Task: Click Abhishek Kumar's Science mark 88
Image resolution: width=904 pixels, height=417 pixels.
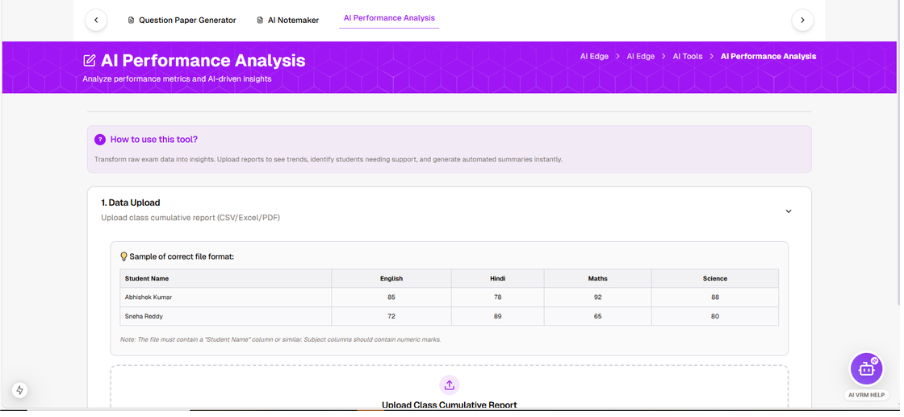Action: pos(715,298)
